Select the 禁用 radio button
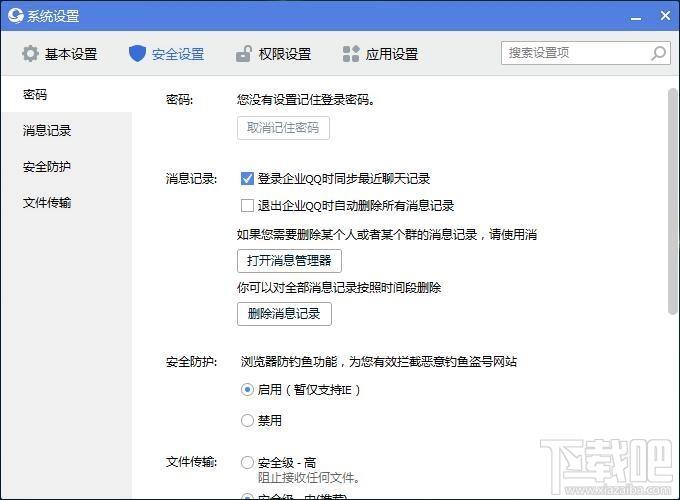The width and height of the screenshot is (680, 500). point(247,420)
